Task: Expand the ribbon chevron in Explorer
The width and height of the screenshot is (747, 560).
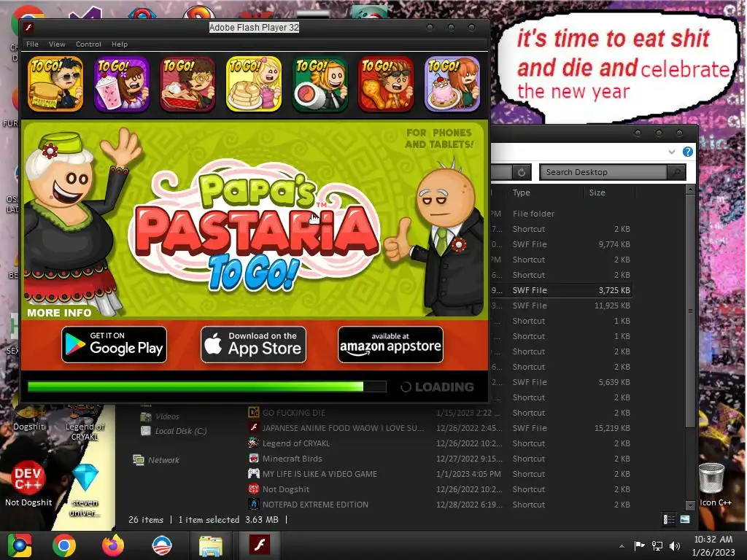Action: pos(672,152)
